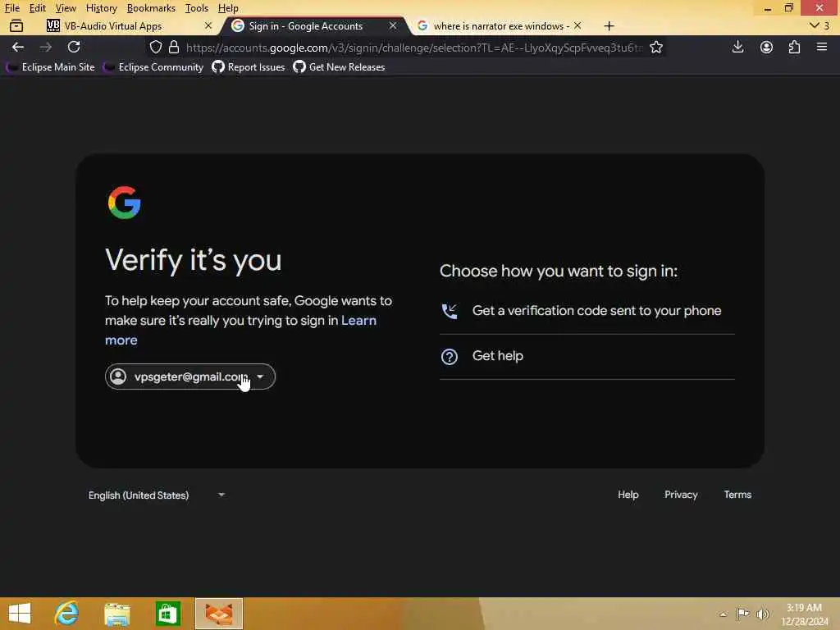This screenshot has height=630, width=840.
Task: Minimize the browser window
Action: pos(768,8)
